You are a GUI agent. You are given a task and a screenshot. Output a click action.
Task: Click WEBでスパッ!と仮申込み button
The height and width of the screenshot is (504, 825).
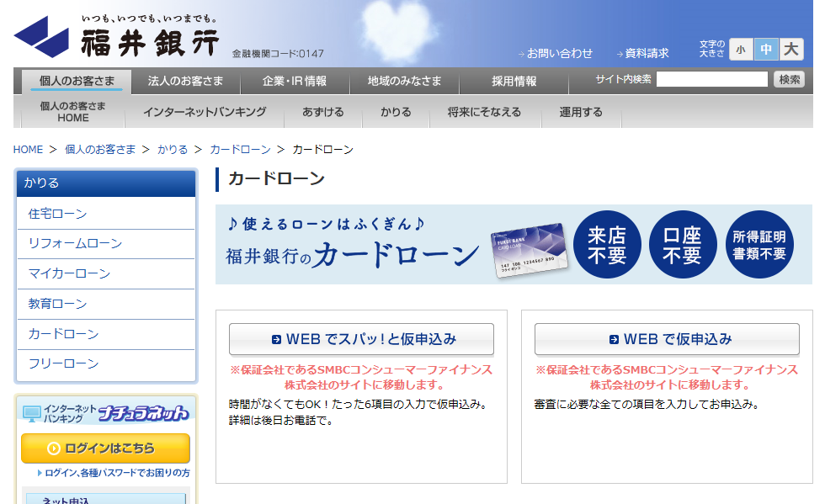361,339
